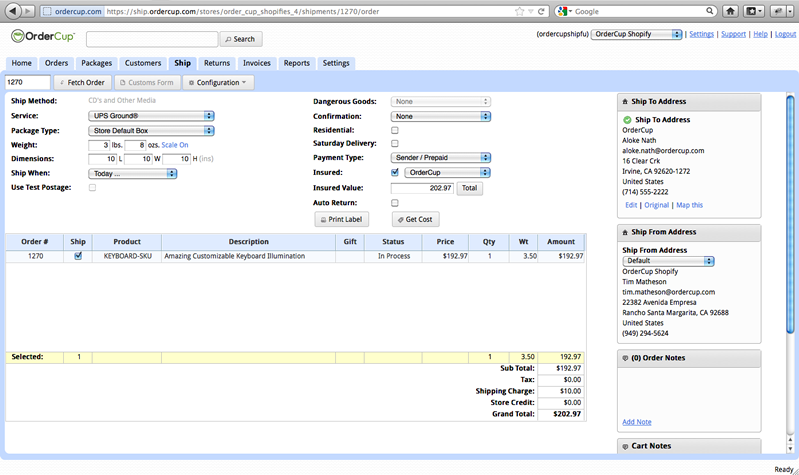Toggle the Use Test Postage checkbox
799x475 pixels.
[x=92, y=188]
